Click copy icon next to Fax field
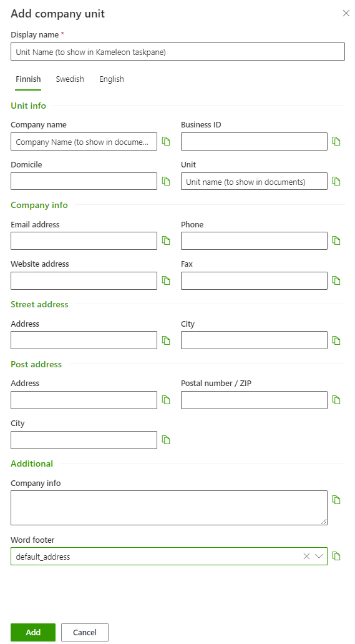Screen dimensions: 355x644 click(336, 280)
